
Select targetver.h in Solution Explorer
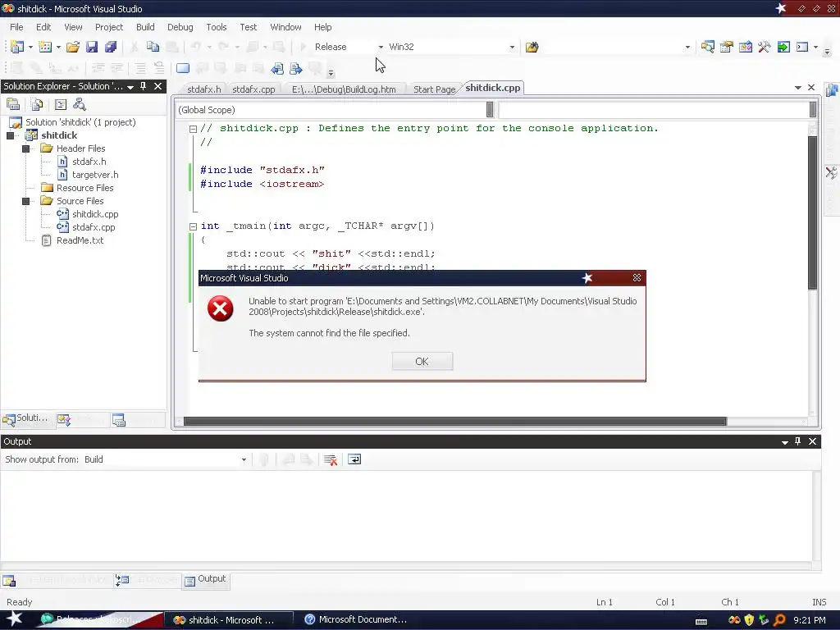tap(95, 175)
